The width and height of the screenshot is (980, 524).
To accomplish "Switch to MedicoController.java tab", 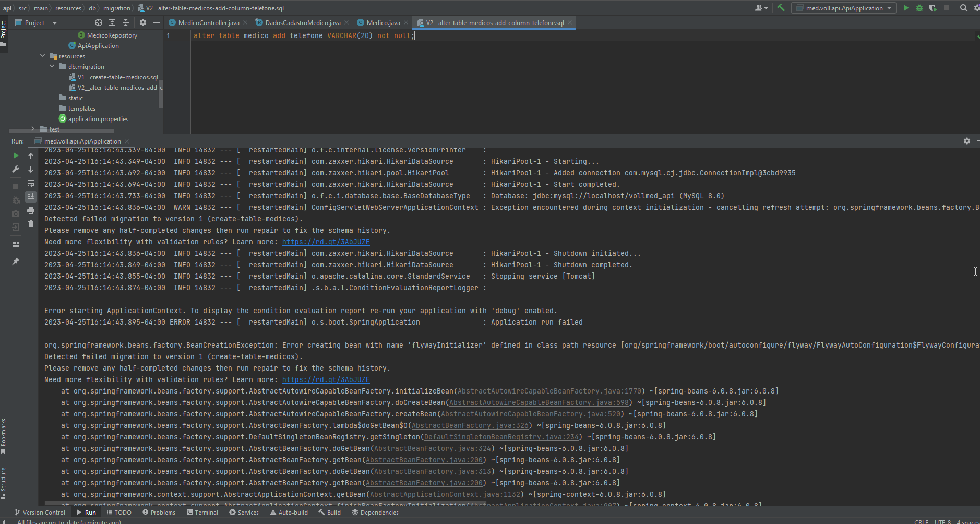I will (208, 23).
